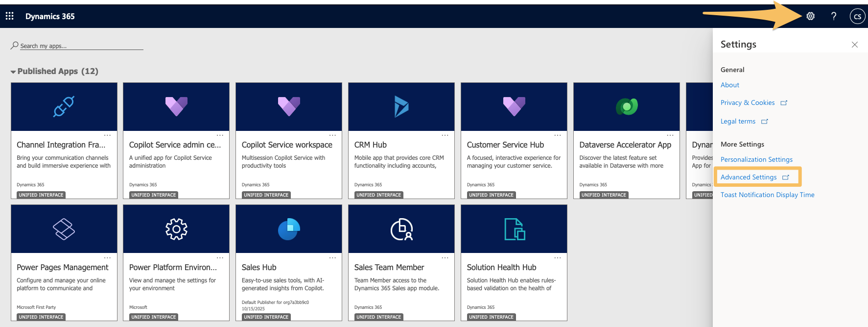Open the CS account avatar

click(857, 16)
